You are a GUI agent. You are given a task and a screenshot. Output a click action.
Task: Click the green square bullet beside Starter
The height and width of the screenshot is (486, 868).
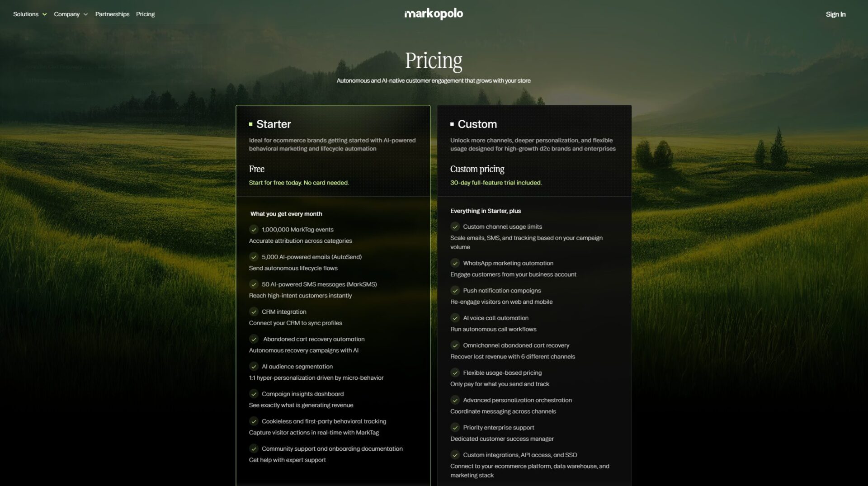pyautogui.click(x=250, y=124)
